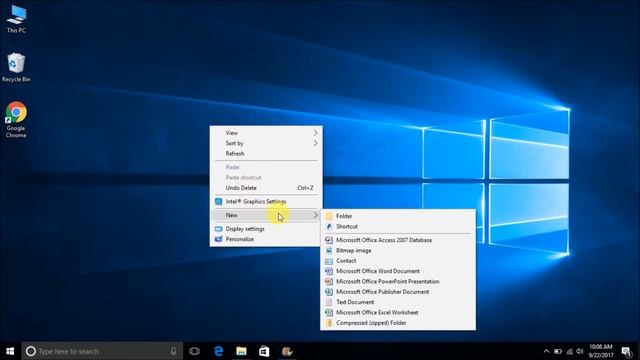640x360 pixels.
Task: Select Personalize in context menu
Action: pyautogui.click(x=266, y=239)
